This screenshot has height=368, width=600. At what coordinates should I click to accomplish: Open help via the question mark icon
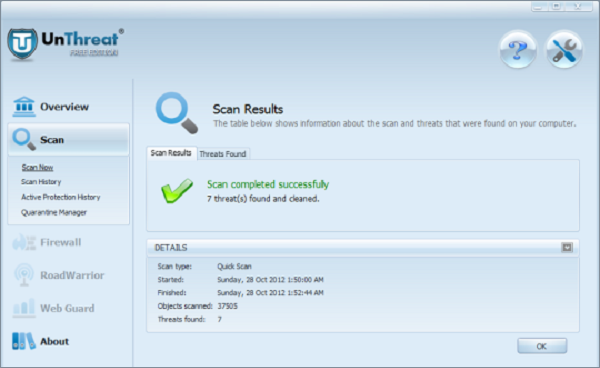pos(518,50)
